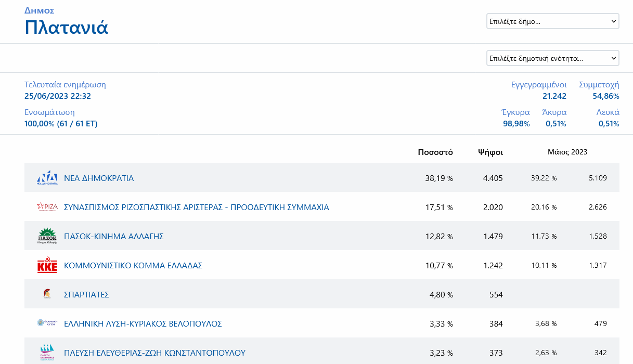Open the ΣΥΝΑΣΠΙΣΜΟΣ ΡΙΖΟΣΠΑΣΤΙΚΗΣ ΑΡΙΣΤΕΡΑΣ link
The image size is (633, 364).
196,207
